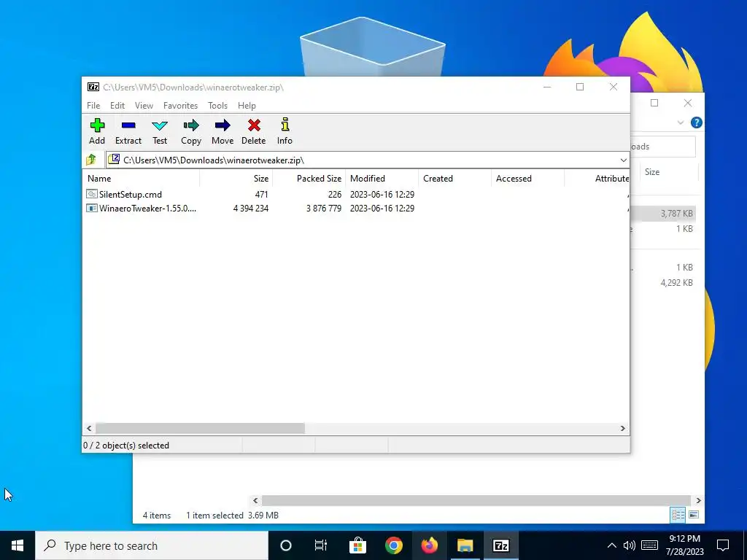The image size is (747, 560).
Task: Click the 7-Zip horizontal scrollbar thumb
Action: coord(200,429)
